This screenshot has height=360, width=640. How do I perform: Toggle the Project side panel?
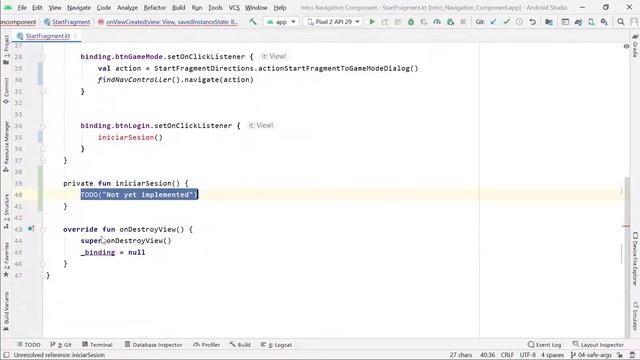tap(6, 49)
